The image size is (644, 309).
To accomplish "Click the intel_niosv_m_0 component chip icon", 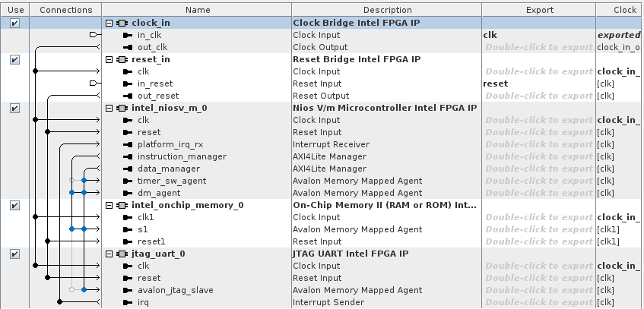I will coord(122,108).
